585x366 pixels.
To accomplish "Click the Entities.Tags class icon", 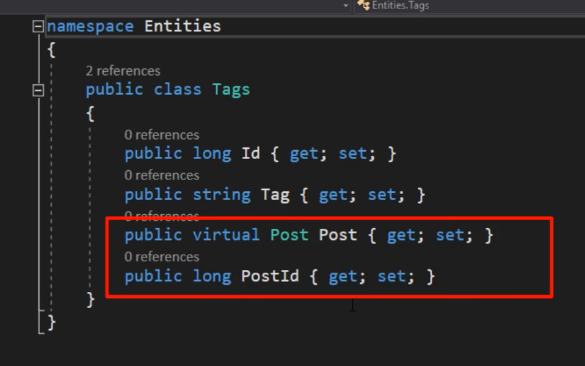I will point(363,5).
